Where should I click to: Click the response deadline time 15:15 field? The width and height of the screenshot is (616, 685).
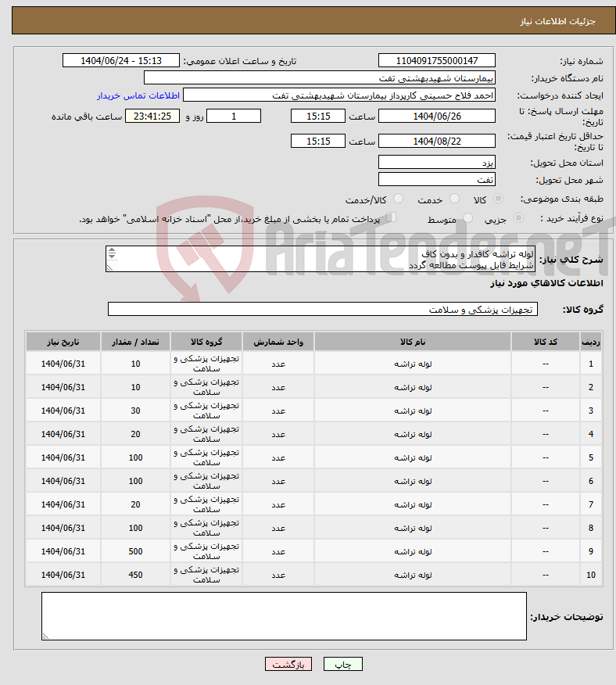pyautogui.click(x=318, y=116)
